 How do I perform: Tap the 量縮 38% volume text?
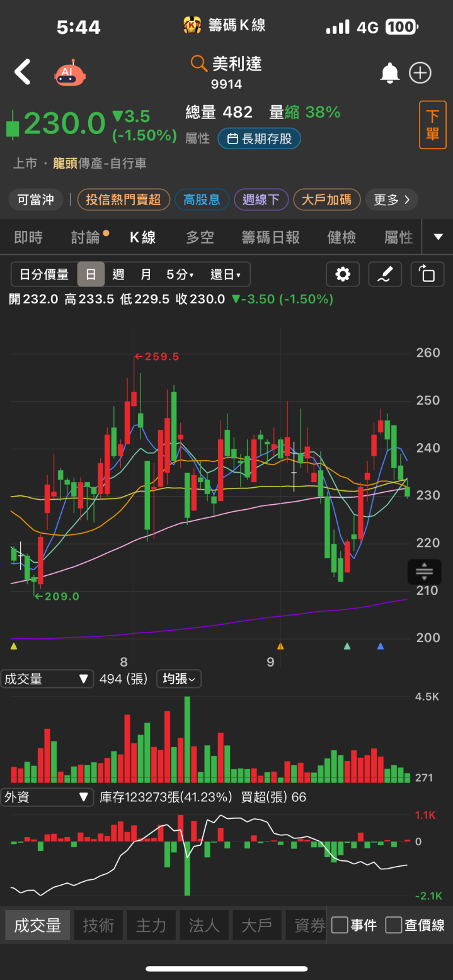(305, 113)
